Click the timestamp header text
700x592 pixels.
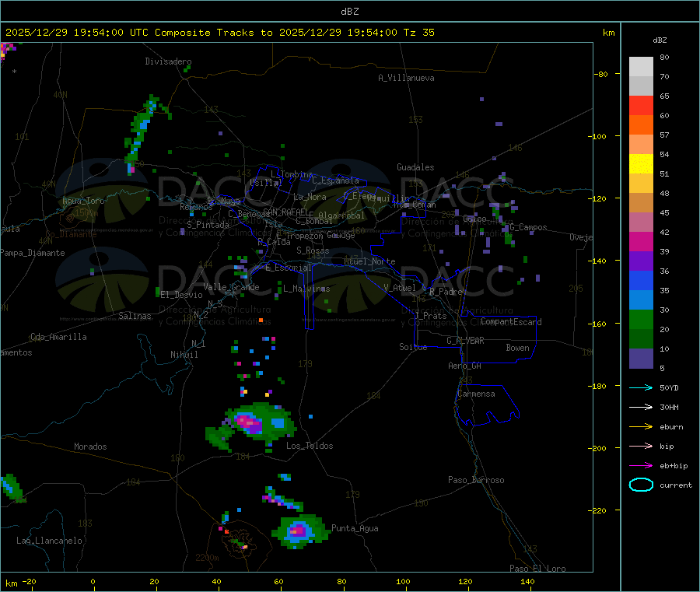[x=219, y=33]
